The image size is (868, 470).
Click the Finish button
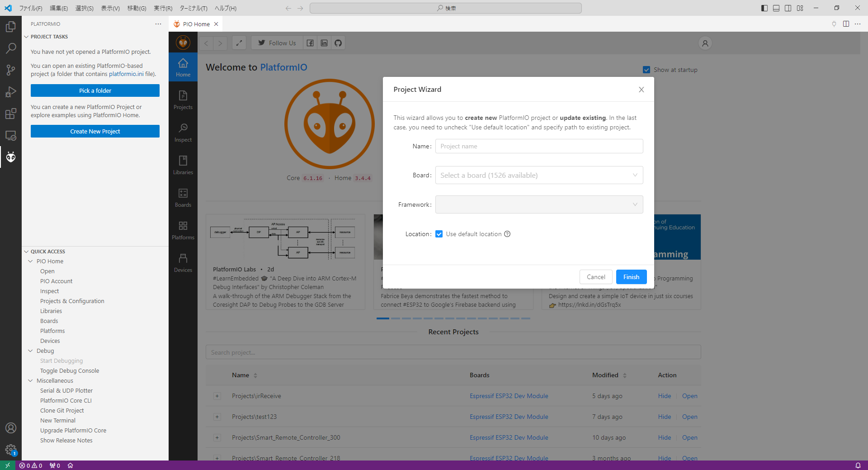click(x=631, y=277)
